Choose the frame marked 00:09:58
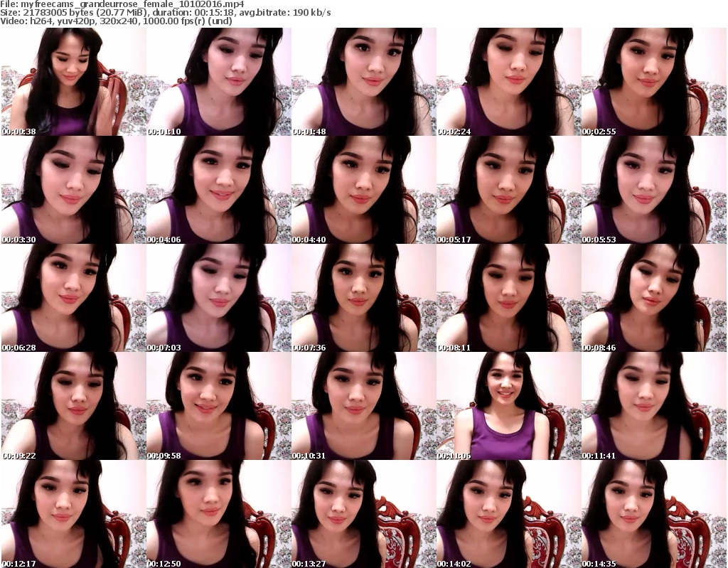728x568 pixels. 219,406
